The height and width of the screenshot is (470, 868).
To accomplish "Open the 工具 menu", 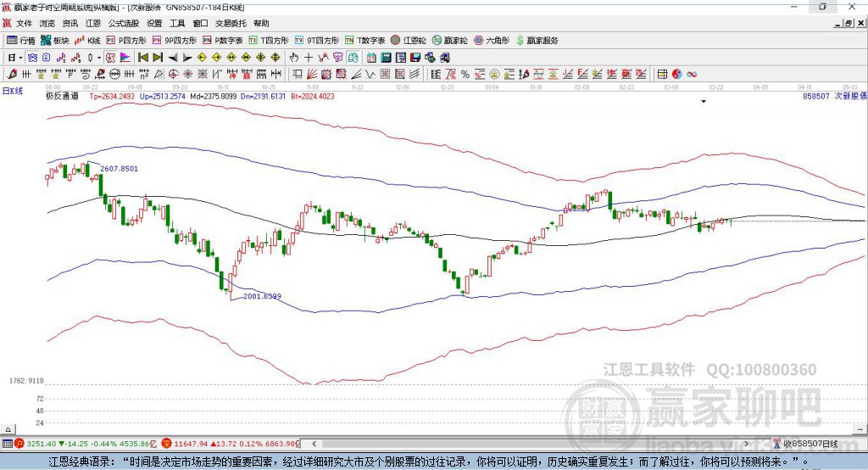I will 177,23.
